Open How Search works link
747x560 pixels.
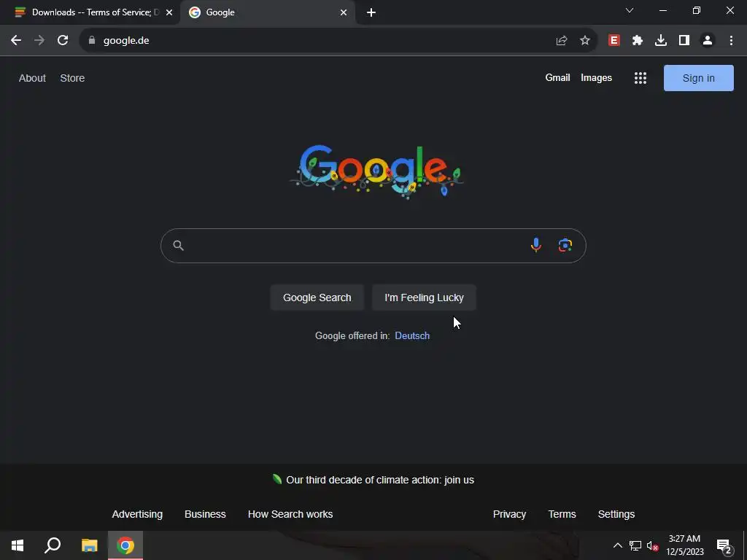click(290, 514)
